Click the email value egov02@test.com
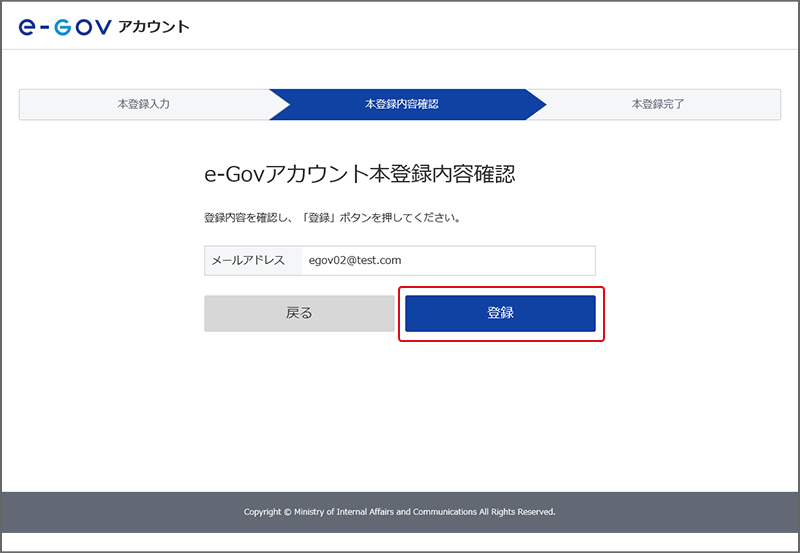Screen dimensions: 800x553 [355, 260]
